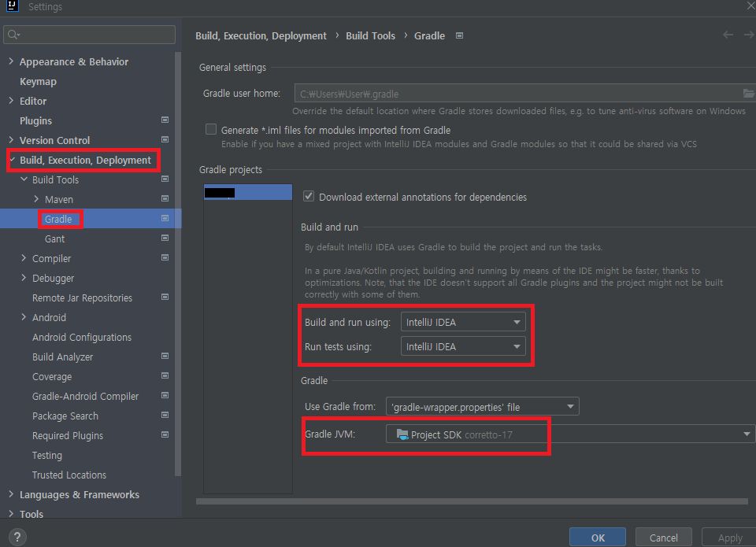Image resolution: width=756 pixels, height=547 pixels.
Task: Click the project-level icon beside Required Plugins
Action: point(165,434)
